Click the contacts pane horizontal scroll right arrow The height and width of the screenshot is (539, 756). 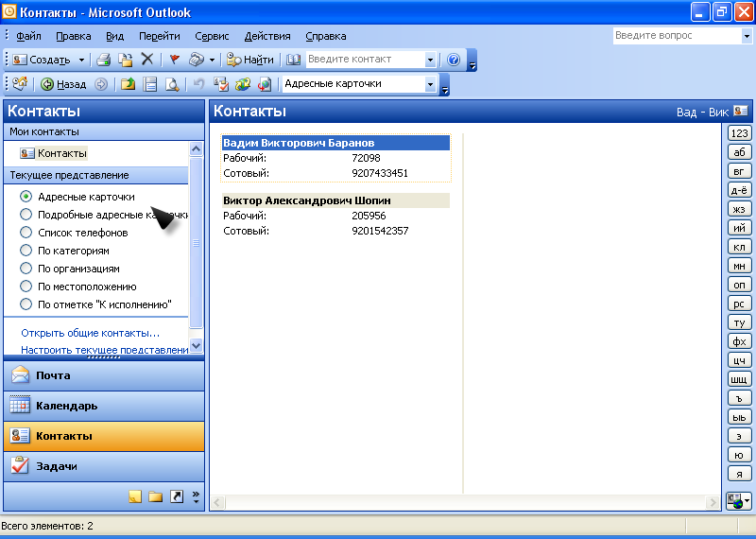713,502
